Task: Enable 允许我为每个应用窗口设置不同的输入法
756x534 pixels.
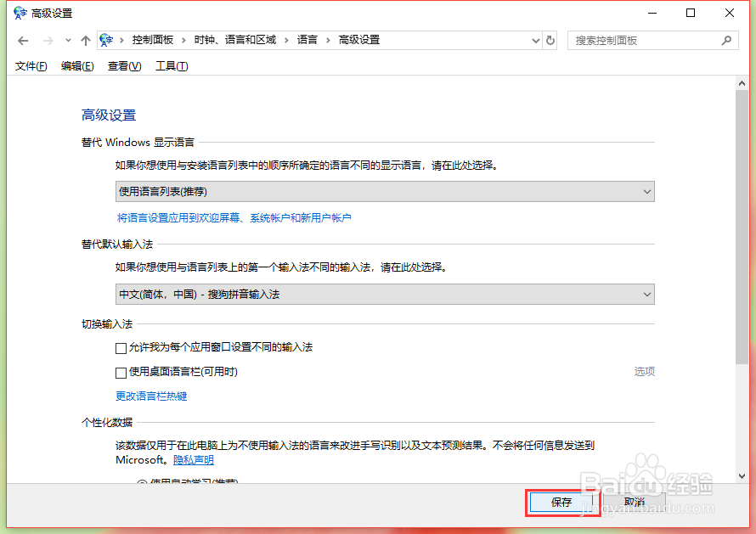Action: (120, 348)
